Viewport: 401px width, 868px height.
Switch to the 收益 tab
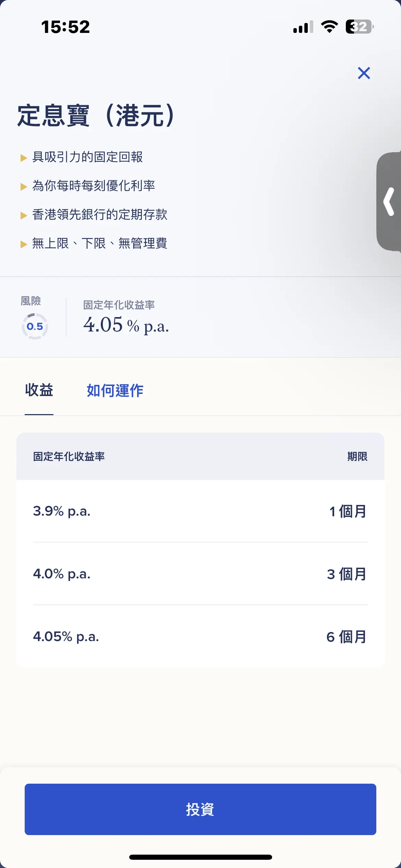point(39,390)
